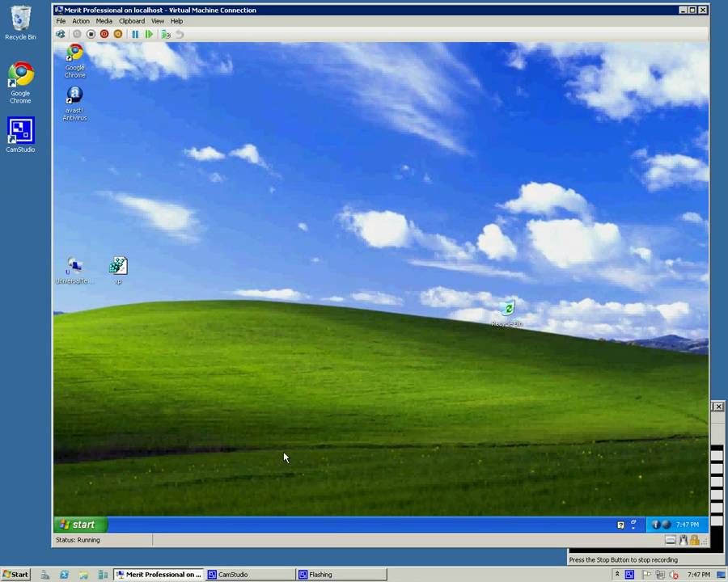
Task: Take a virtual machine snapshot
Action: point(166,34)
